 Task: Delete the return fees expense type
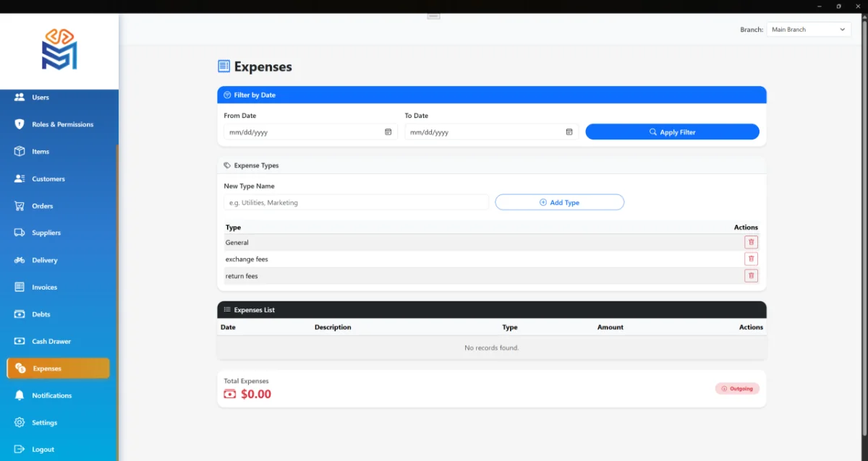[751, 275]
